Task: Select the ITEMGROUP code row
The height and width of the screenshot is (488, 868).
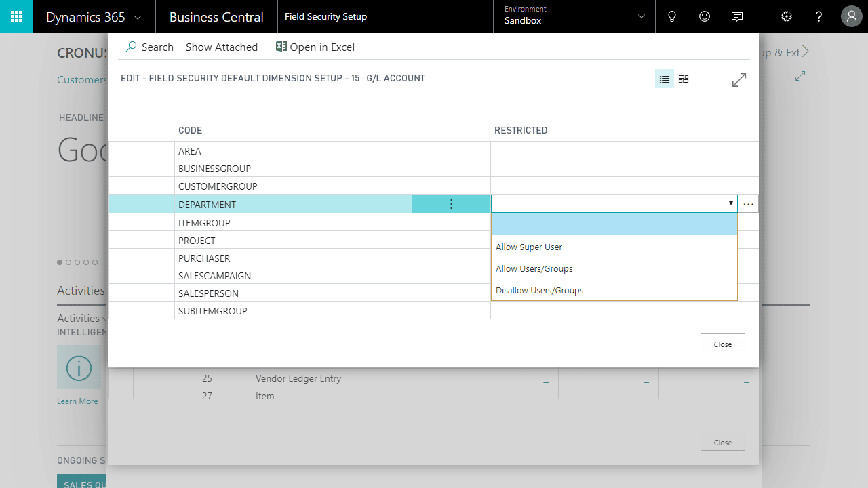Action: tap(293, 222)
